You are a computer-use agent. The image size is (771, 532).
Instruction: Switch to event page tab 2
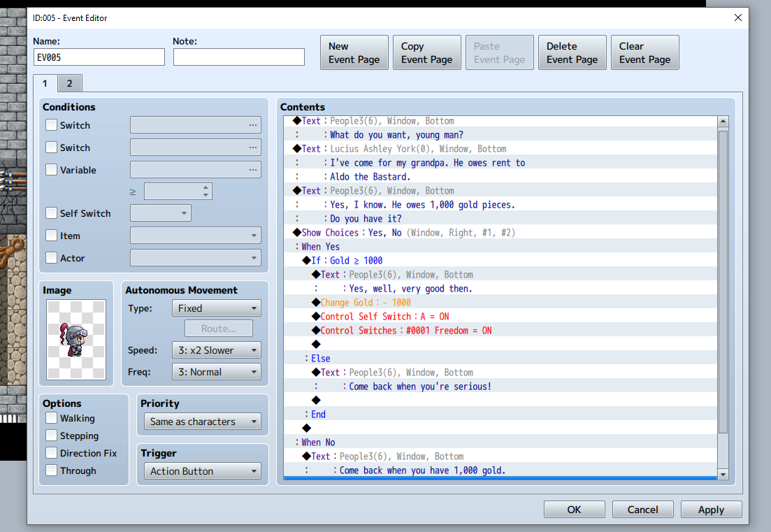click(69, 84)
